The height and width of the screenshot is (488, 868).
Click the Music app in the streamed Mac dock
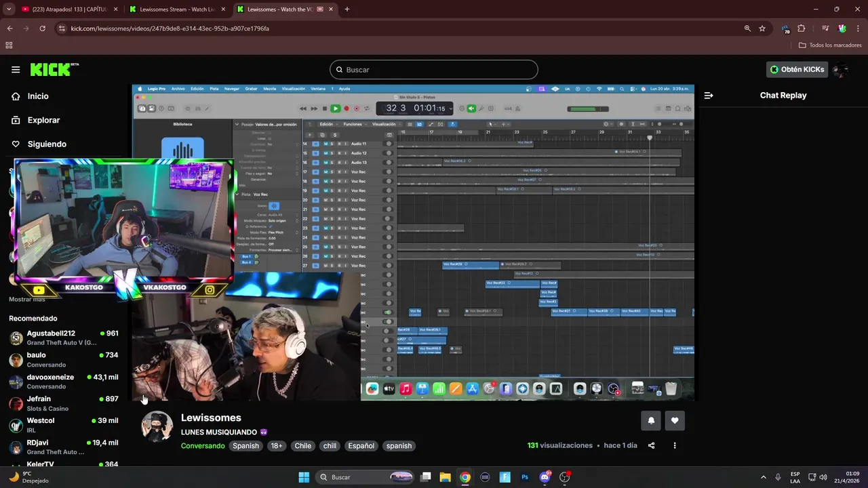(406, 389)
